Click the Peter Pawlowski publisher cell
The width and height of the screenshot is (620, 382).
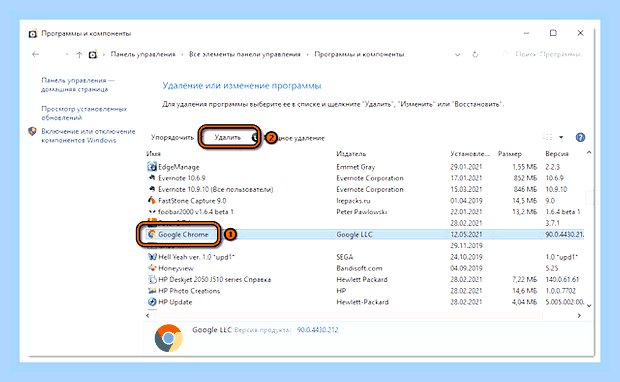tap(361, 212)
